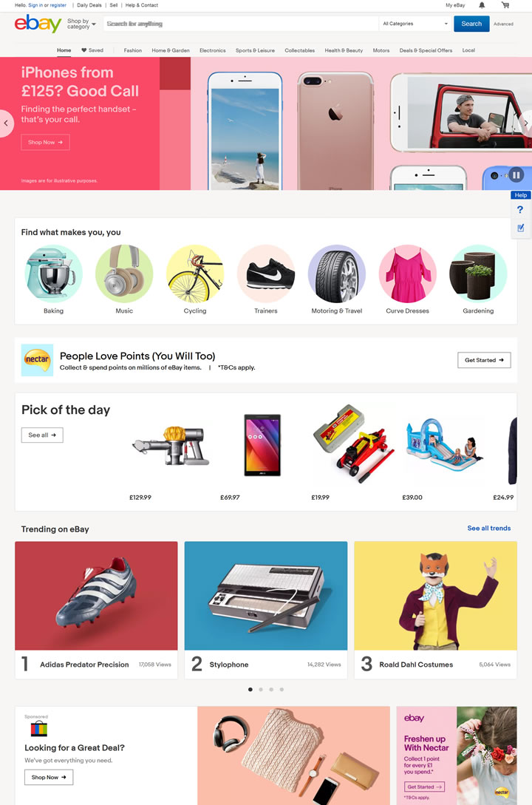
Task: Click the eBay logo
Action: point(38,24)
